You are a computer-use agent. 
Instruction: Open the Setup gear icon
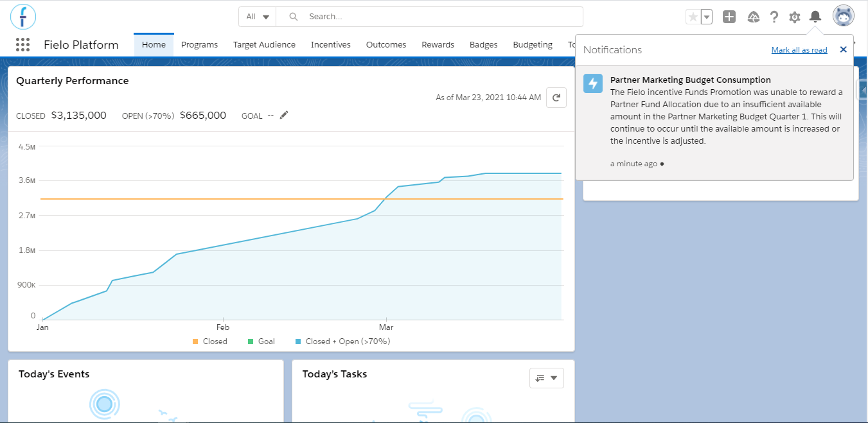coord(795,17)
